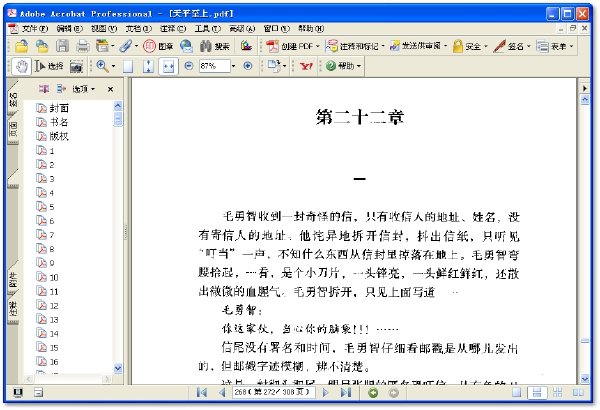Click the Save floppy disk icon
The image size is (600, 410).
(x=62, y=46)
